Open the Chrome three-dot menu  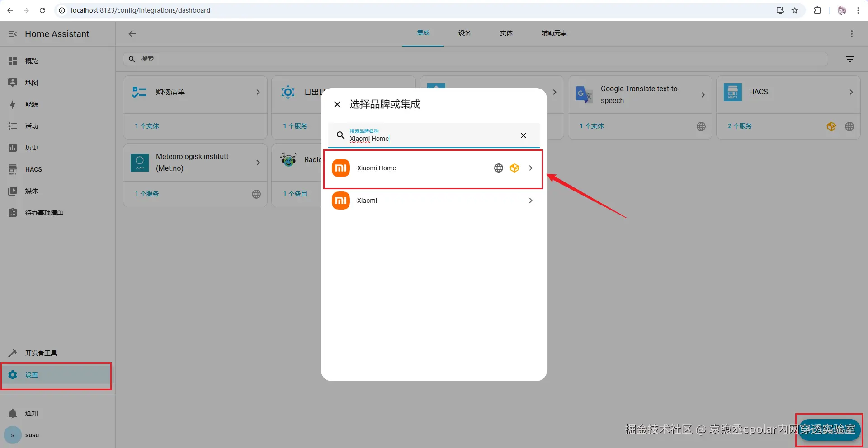(x=858, y=10)
